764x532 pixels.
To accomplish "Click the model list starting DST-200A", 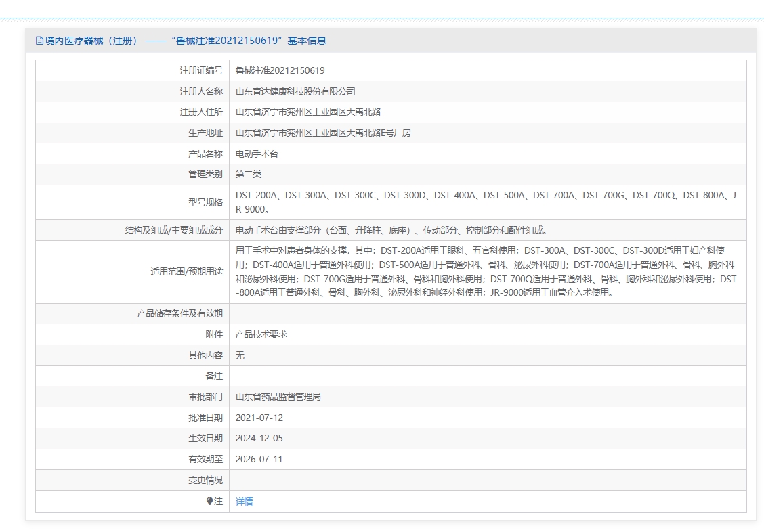I will [486, 202].
